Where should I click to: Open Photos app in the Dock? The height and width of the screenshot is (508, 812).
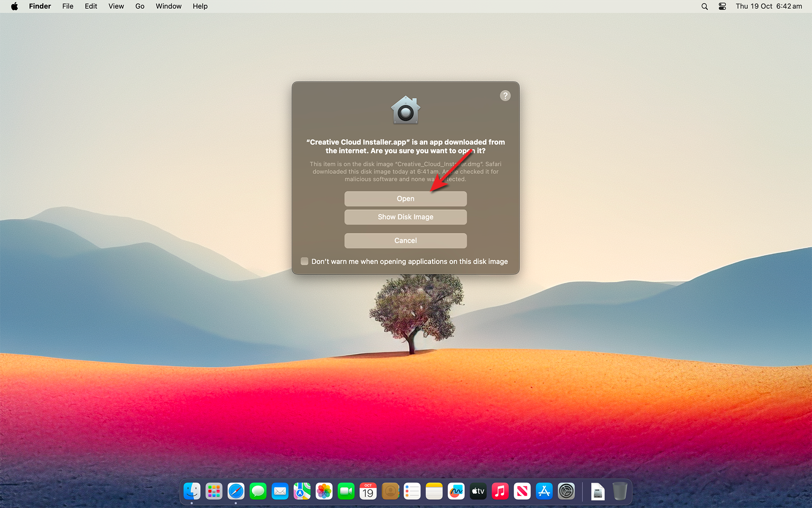click(x=324, y=491)
